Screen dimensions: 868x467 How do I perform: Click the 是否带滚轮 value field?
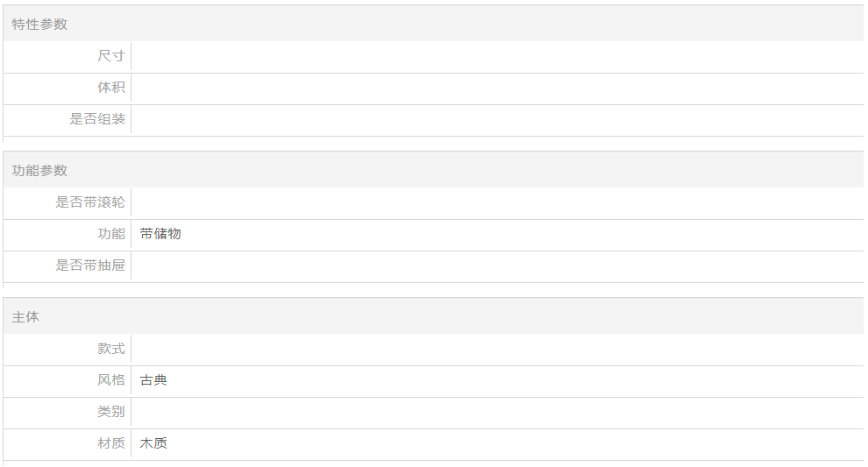(496, 203)
